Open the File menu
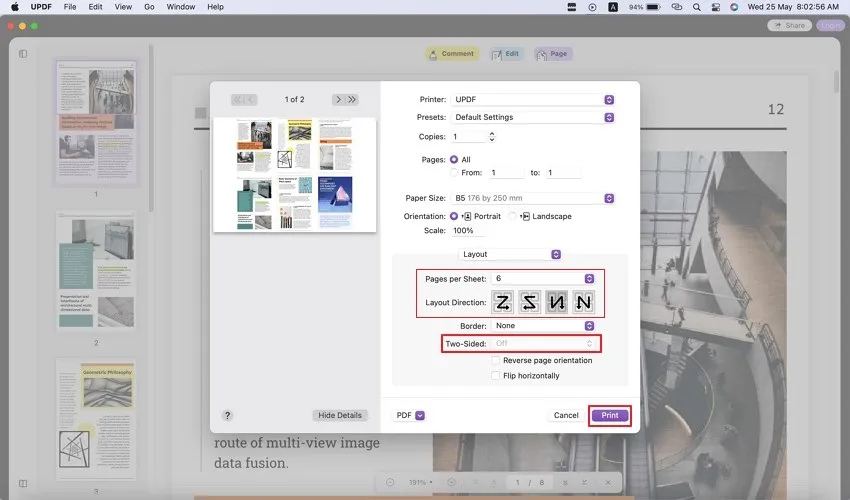This screenshot has width=850, height=500. pos(70,7)
